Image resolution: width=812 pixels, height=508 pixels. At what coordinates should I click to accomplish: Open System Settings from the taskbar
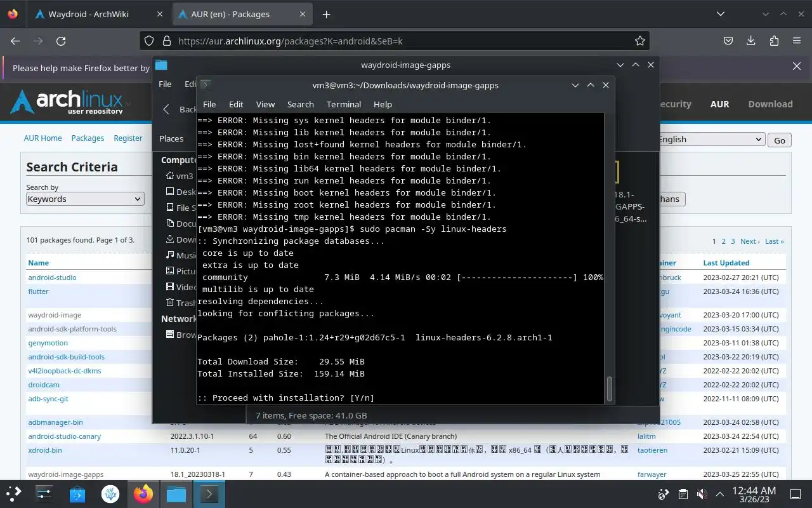[x=44, y=493]
